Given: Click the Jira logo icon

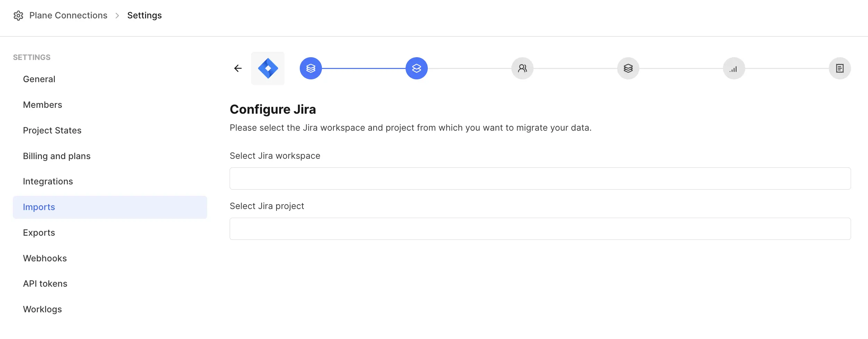Looking at the screenshot, I should pos(268,68).
